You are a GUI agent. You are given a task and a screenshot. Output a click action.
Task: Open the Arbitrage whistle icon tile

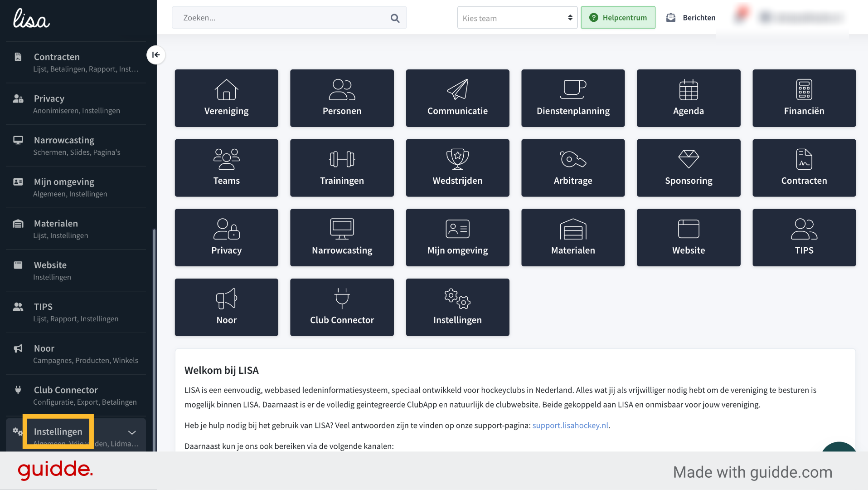point(573,168)
